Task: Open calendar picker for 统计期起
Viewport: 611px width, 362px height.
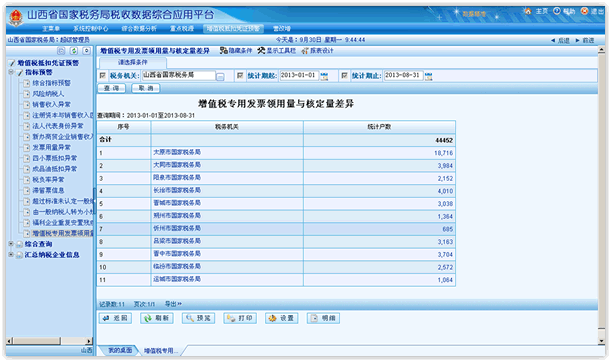Action: click(x=324, y=76)
